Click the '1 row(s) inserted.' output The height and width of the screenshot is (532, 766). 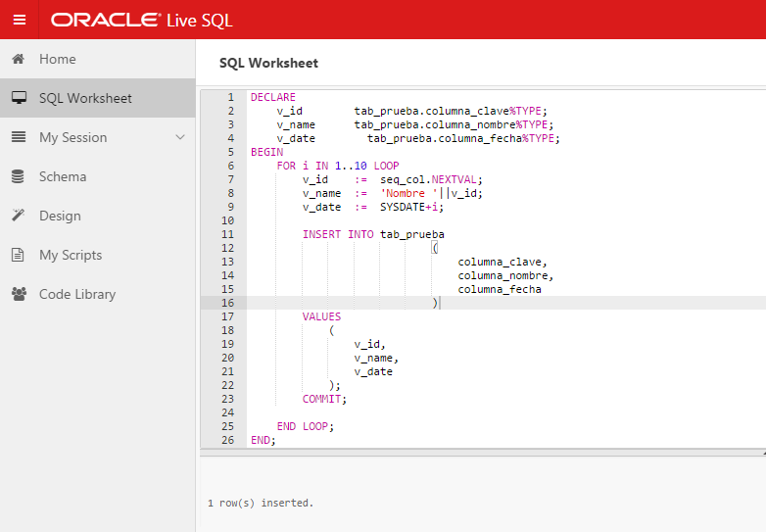pyautogui.click(x=261, y=503)
